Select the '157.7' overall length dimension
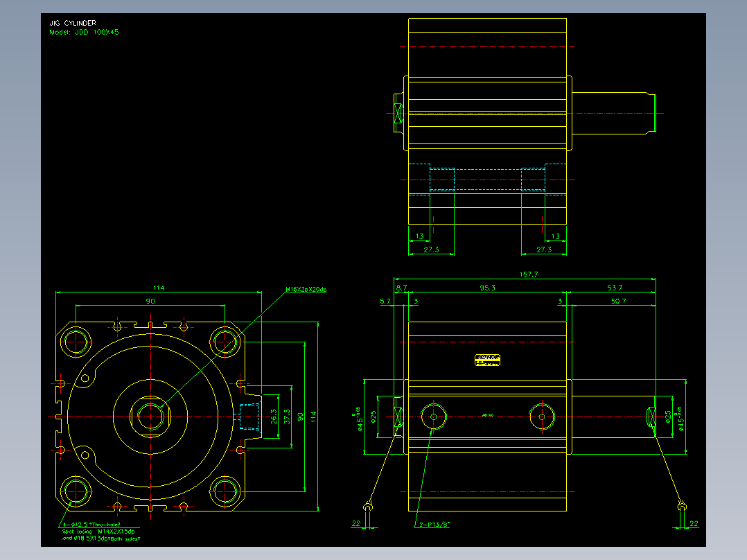Viewport: 747px width, 560px height. [529, 274]
